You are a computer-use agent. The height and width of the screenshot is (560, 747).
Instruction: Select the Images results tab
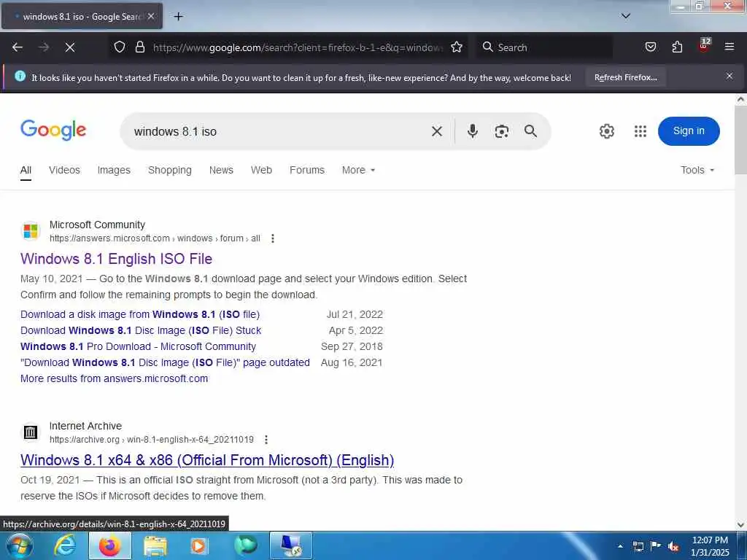tap(114, 170)
